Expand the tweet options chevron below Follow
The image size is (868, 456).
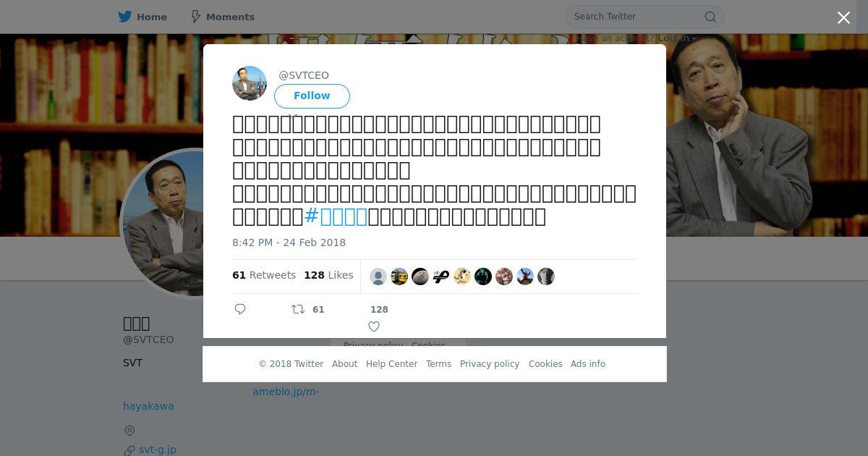(x=293, y=116)
